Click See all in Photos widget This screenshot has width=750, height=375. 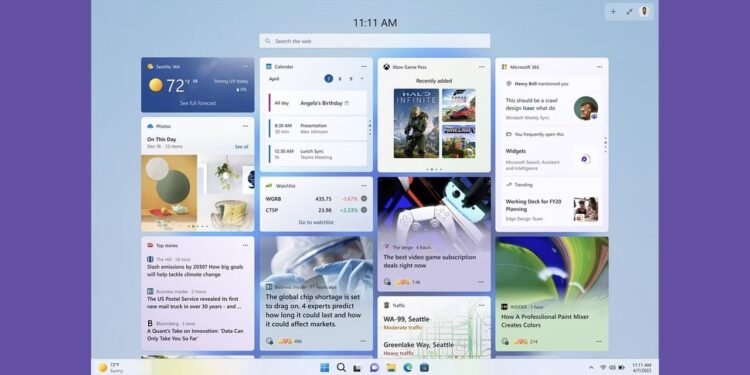(x=242, y=146)
